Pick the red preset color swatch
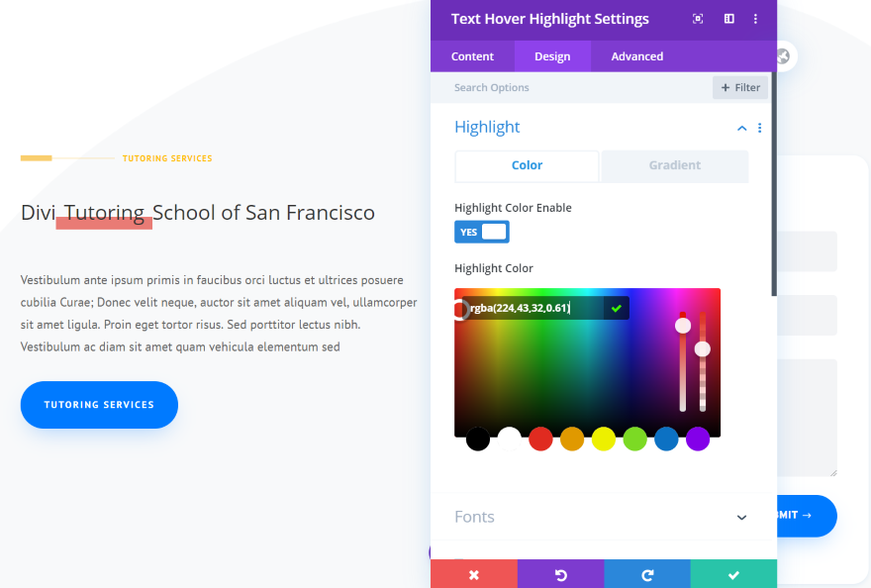871x588 pixels. 540,440
